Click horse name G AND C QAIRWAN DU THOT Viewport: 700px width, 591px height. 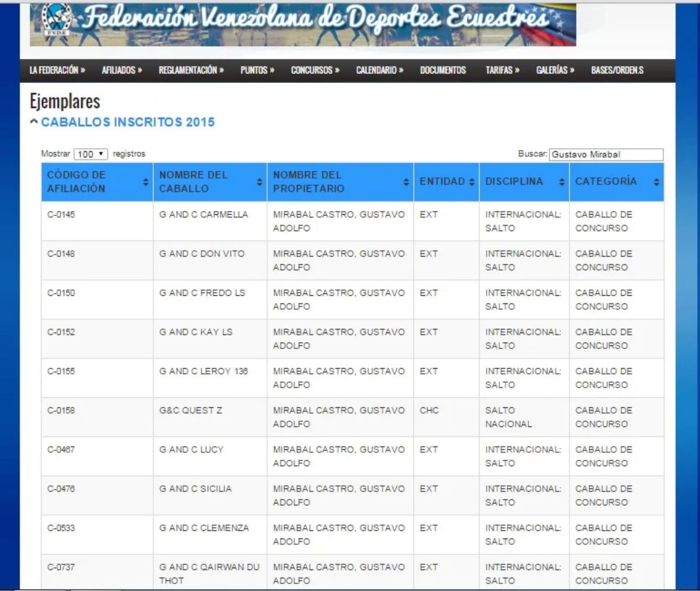tap(209, 573)
